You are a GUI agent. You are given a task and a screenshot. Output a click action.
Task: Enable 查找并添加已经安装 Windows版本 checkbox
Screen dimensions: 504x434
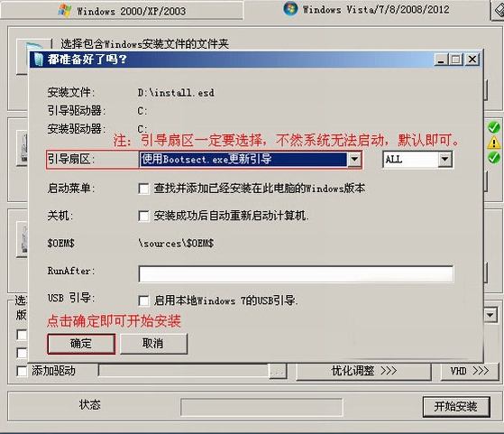pyautogui.click(x=143, y=189)
